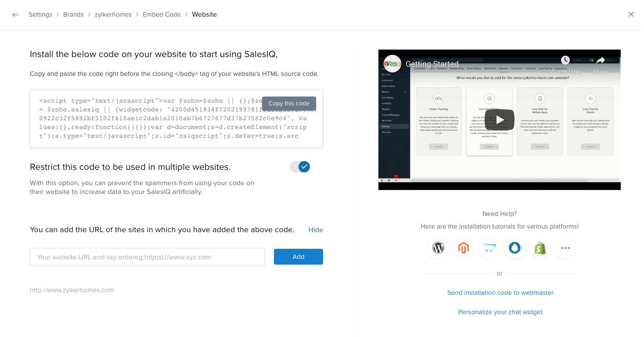Click inside the embed code script box
Viewport: 644px width, 337px height.
point(176,118)
